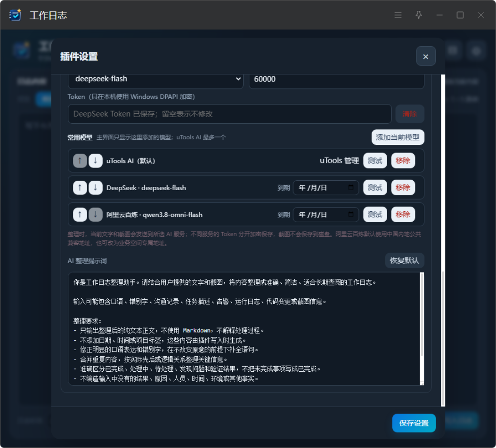Click the 添加当前模型 button
The width and height of the screenshot is (496, 448).
pyautogui.click(x=398, y=137)
